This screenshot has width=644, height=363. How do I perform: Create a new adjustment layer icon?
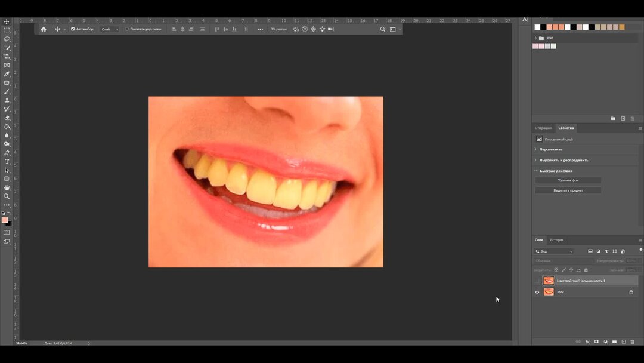[605, 342]
